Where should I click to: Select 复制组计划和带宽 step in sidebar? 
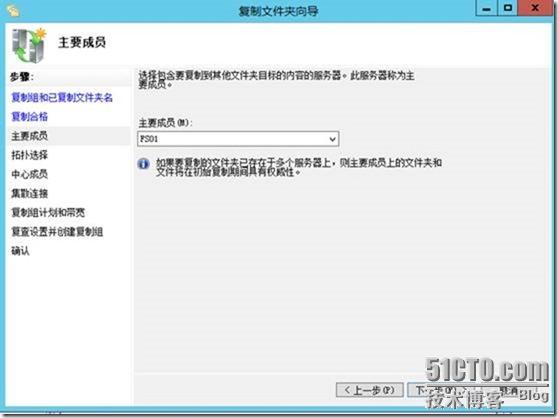48,213
